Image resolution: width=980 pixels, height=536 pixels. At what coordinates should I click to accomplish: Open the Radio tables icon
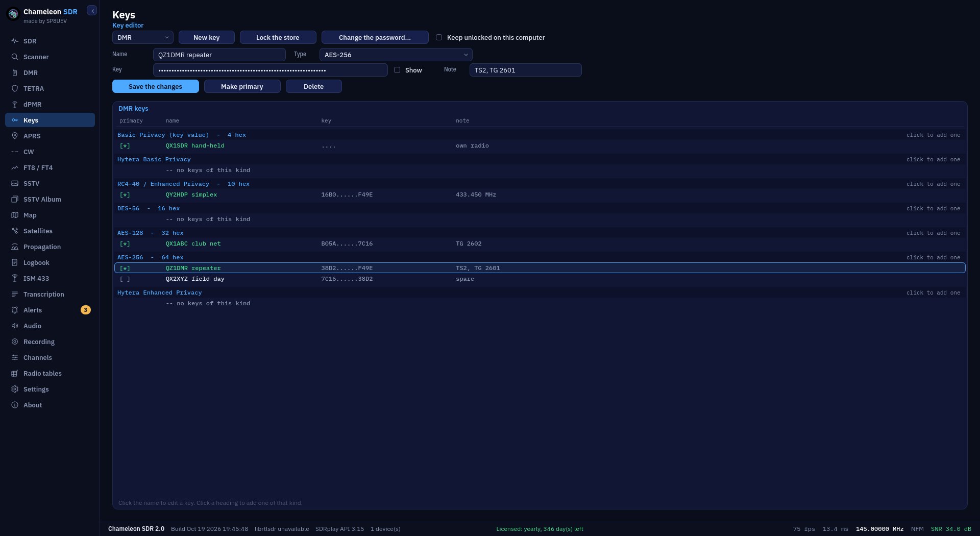[x=15, y=373]
